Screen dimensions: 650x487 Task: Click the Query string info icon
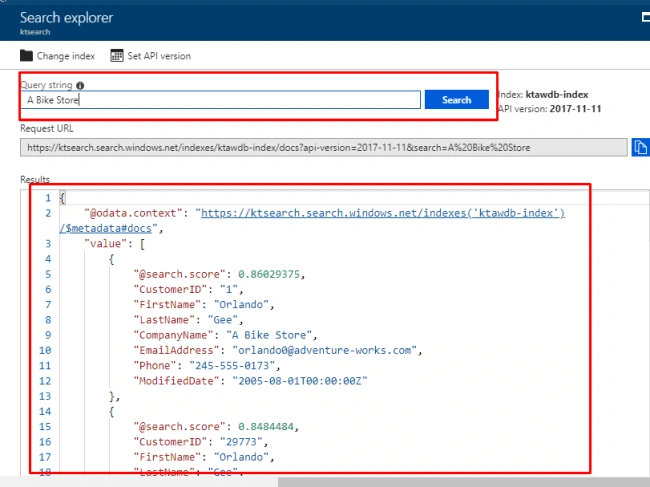tap(80, 85)
